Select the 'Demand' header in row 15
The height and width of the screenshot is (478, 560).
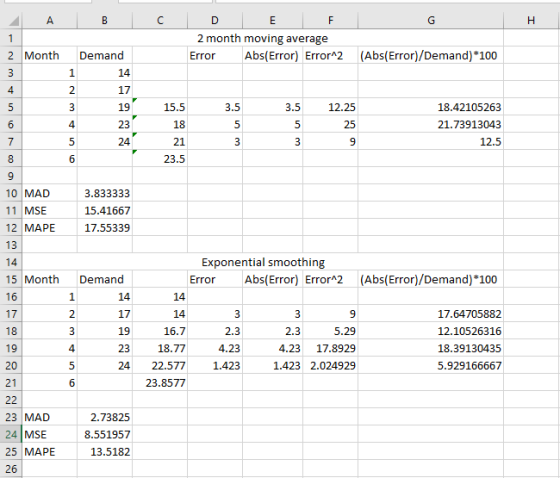pos(105,279)
